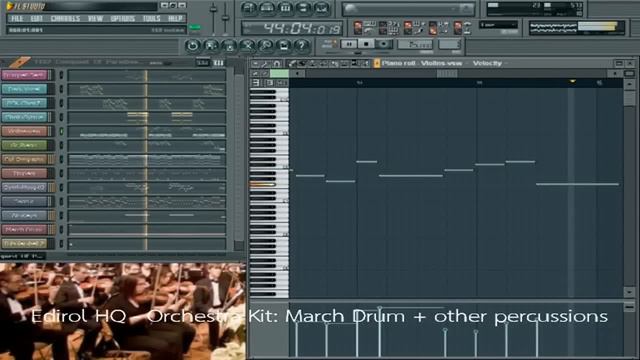Select the topmost magenta channel button
This screenshot has height=360, width=640.
(24, 75)
